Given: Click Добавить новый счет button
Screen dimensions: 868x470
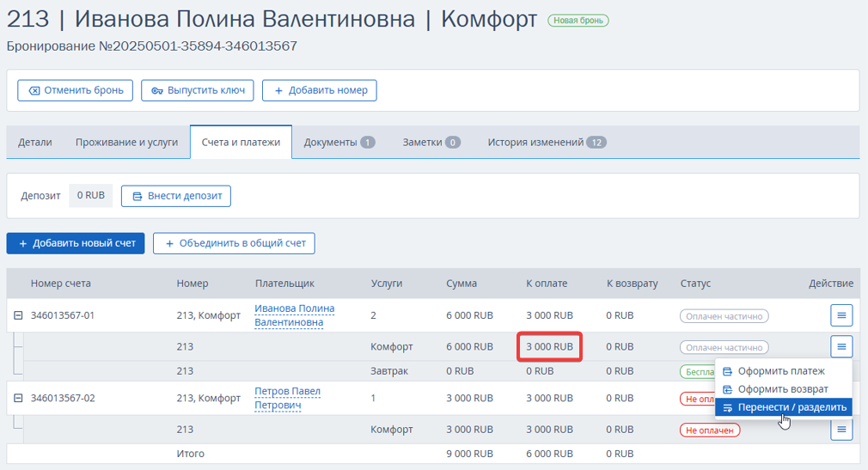Looking at the screenshot, I should point(76,243).
